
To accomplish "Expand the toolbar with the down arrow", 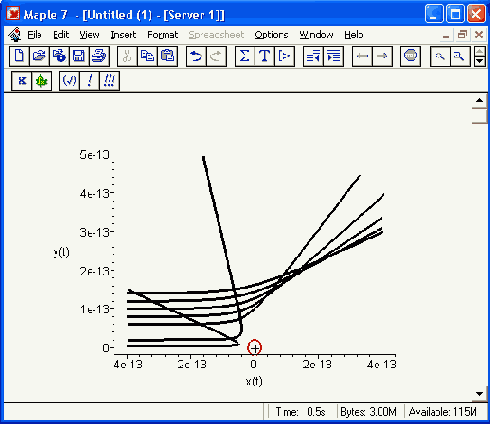I will (x=479, y=61).
